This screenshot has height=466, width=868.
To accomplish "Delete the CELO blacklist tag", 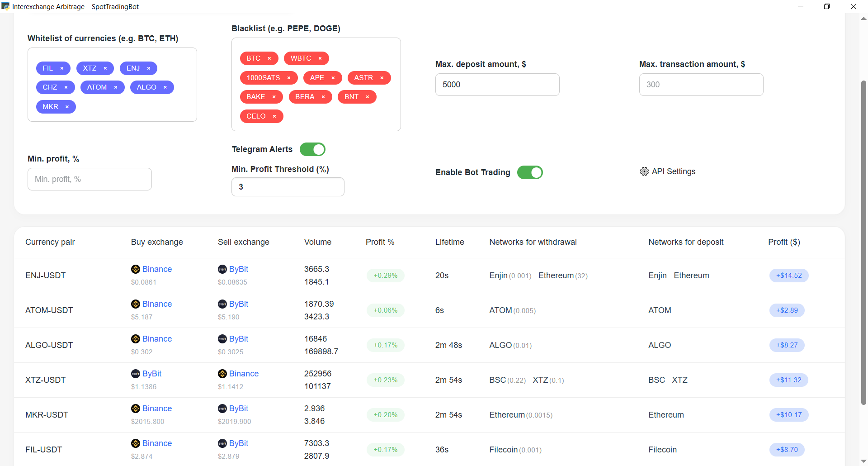I will (274, 116).
